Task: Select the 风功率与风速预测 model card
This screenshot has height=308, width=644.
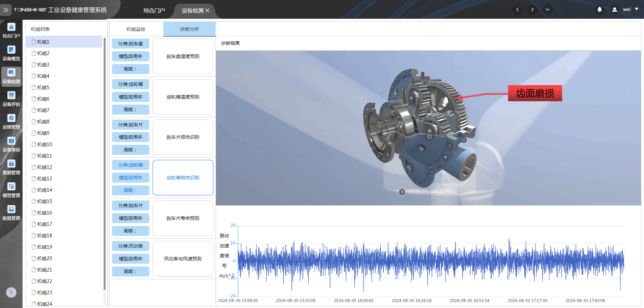Action: click(183, 259)
